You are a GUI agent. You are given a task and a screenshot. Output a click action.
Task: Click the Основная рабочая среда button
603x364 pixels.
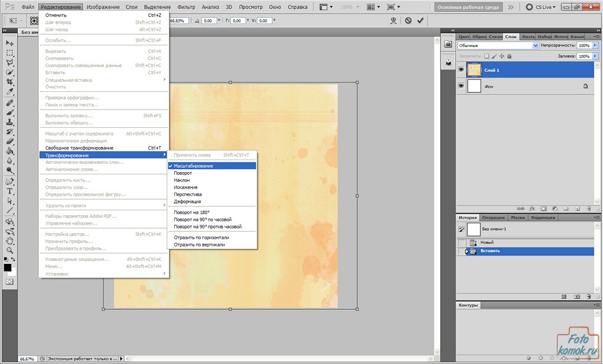tap(468, 7)
